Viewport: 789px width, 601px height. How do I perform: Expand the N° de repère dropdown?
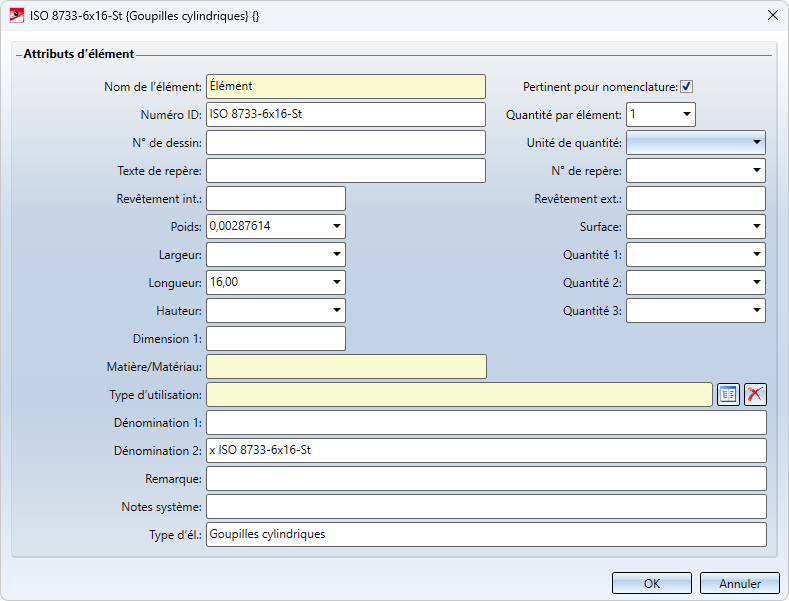756,171
